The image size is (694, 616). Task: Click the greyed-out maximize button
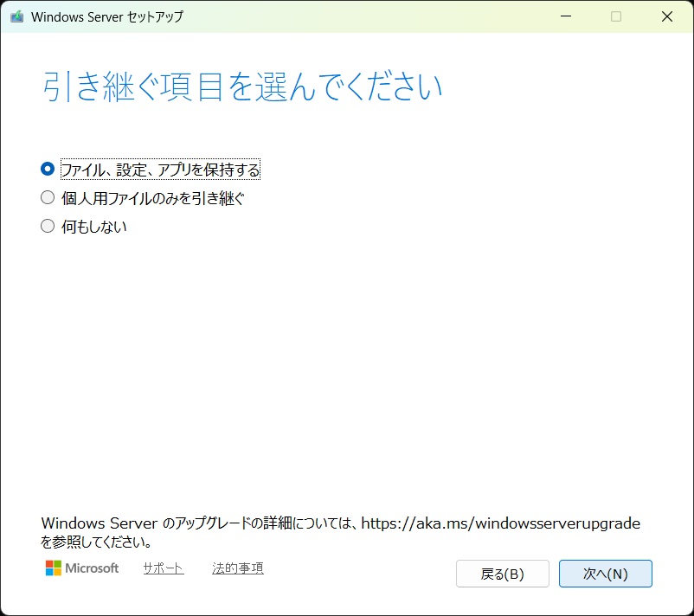(616, 16)
